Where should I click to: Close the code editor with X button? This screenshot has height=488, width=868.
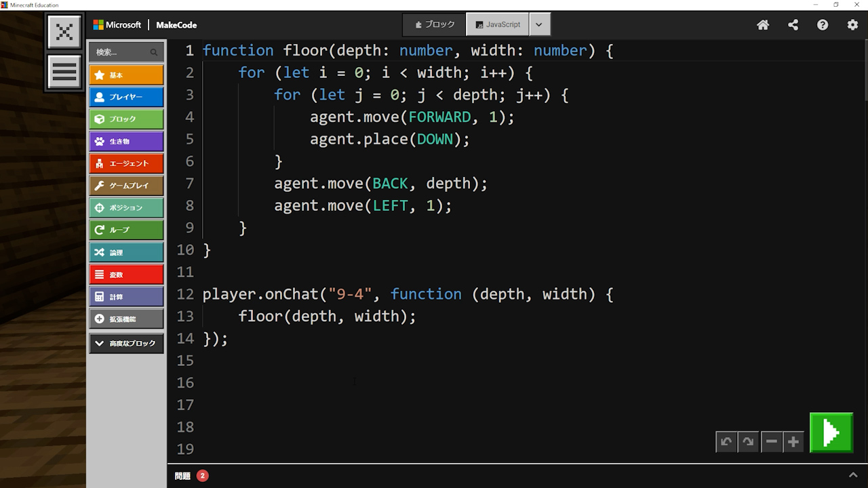click(x=64, y=32)
